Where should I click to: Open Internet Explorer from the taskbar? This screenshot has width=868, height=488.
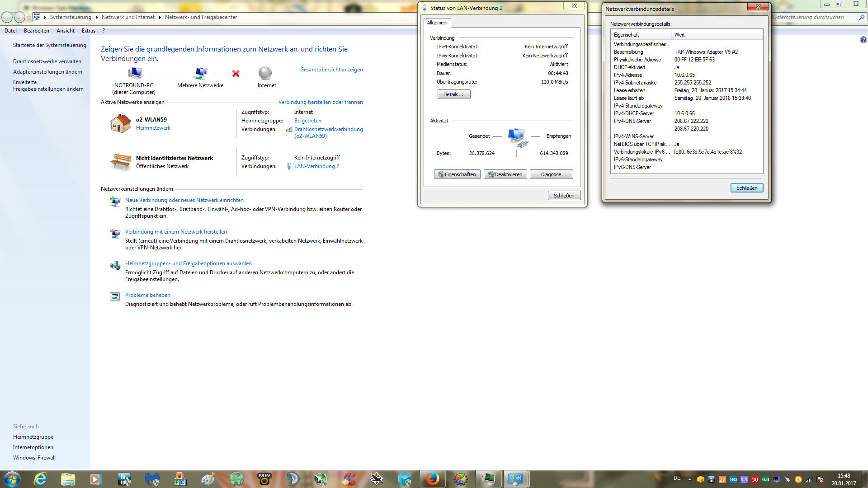tap(41, 479)
